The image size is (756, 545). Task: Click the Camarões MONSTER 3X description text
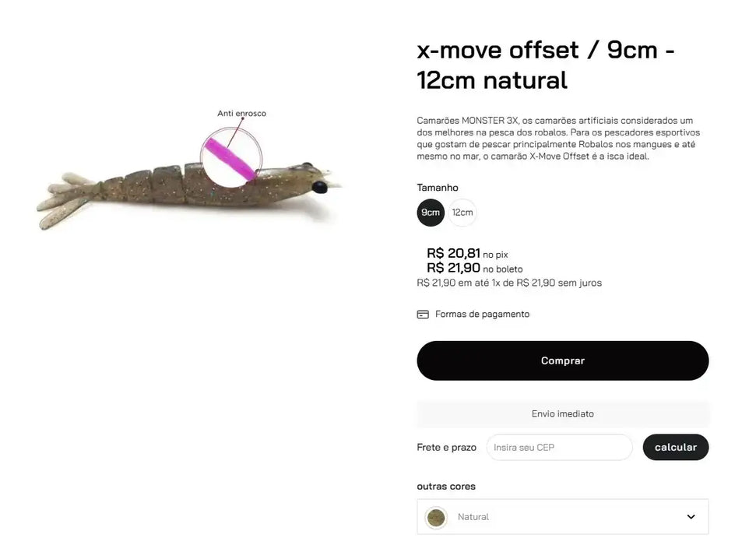pyautogui.click(x=554, y=139)
